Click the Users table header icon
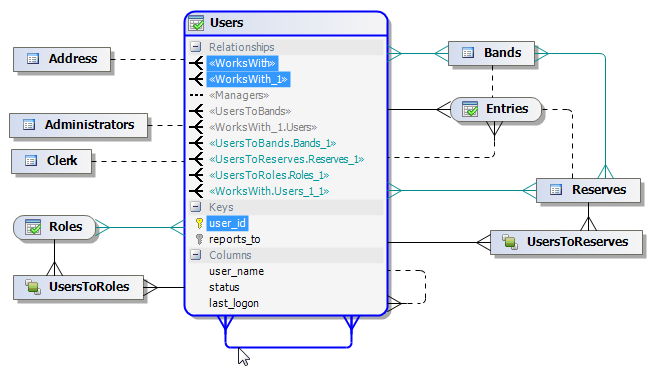The height and width of the screenshot is (374, 651). pyautogui.click(x=196, y=23)
